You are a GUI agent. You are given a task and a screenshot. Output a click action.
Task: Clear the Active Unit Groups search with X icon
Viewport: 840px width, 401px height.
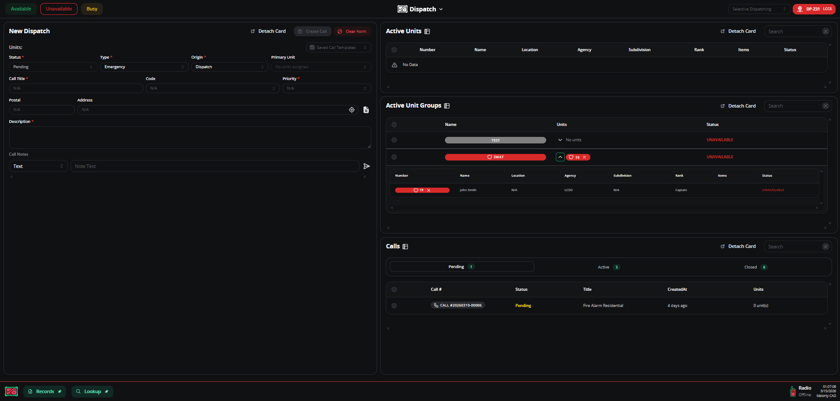[x=826, y=106]
